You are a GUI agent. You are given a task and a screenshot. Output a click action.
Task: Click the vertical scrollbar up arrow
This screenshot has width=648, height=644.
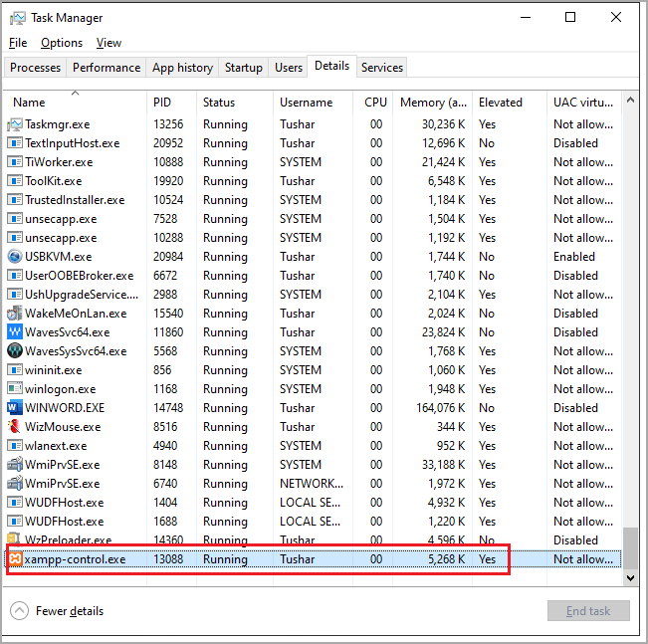point(629,100)
